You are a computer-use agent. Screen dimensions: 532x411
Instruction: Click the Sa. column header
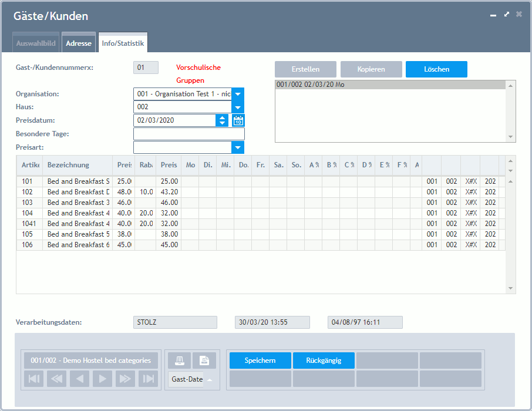[278, 165]
